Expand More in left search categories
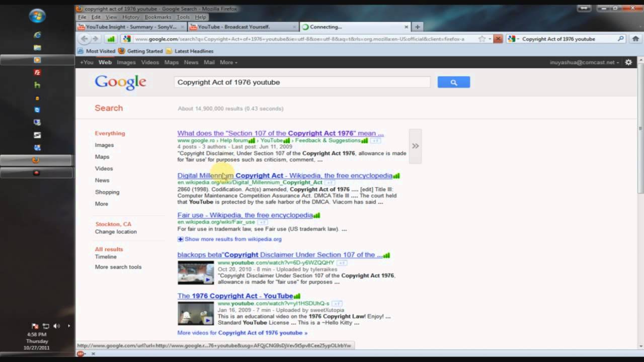644x362 pixels. 102,204
